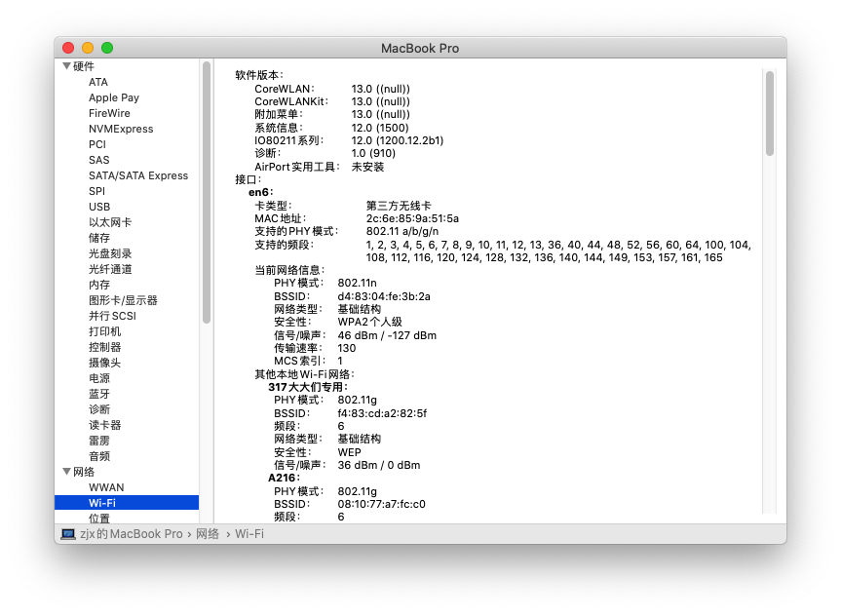The width and height of the screenshot is (841, 616).
Task: Click the sidebar scrollbar thumb
Action: click(x=207, y=193)
